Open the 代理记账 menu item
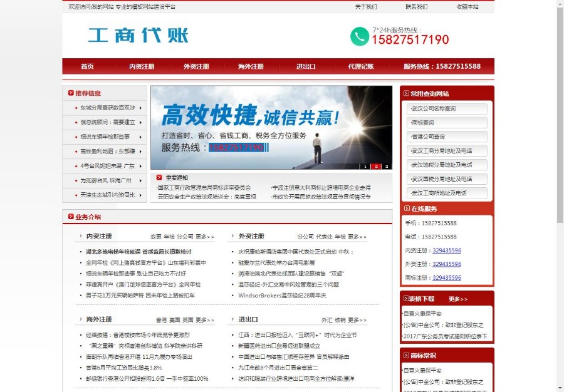Image resolution: width=564 pixels, height=392 pixels. point(361,66)
